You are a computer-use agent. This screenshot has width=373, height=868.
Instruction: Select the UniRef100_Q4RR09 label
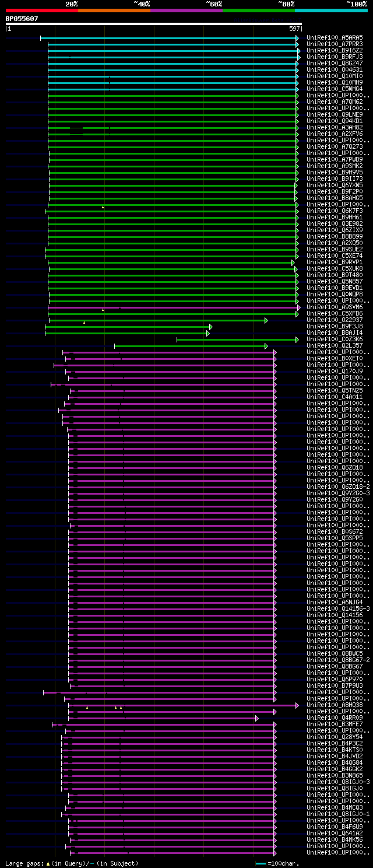[335, 717]
